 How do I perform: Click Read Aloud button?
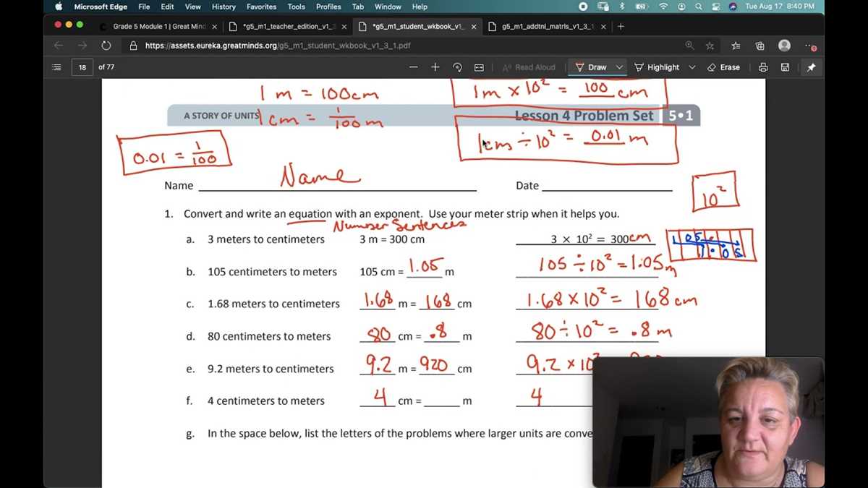[x=529, y=67]
